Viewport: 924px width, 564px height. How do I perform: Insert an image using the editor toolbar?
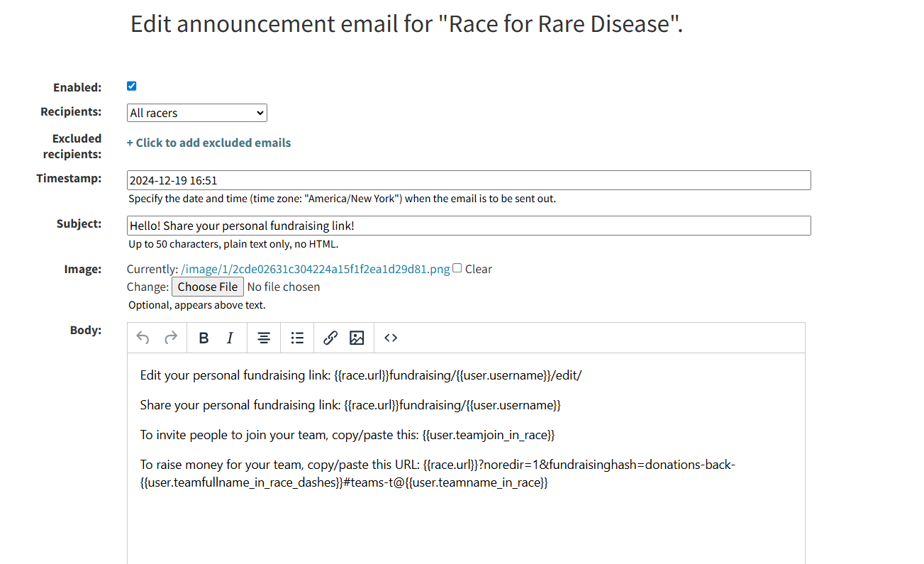point(356,338)
